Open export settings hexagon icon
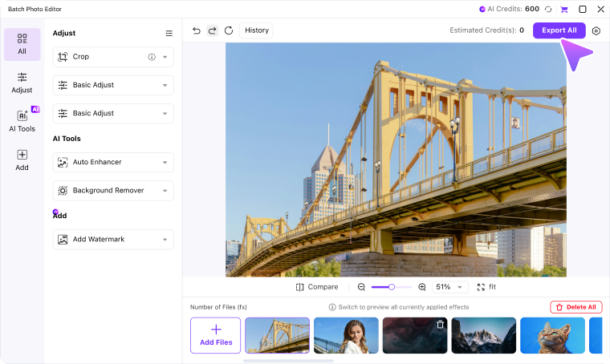The height and width of the screenshot is (364, 610). coord(596,30)
